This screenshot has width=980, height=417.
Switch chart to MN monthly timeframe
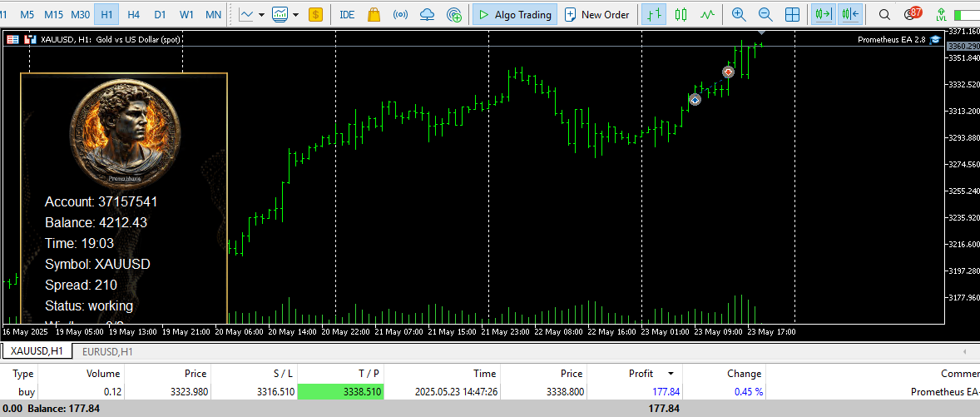tap(213, 14)
